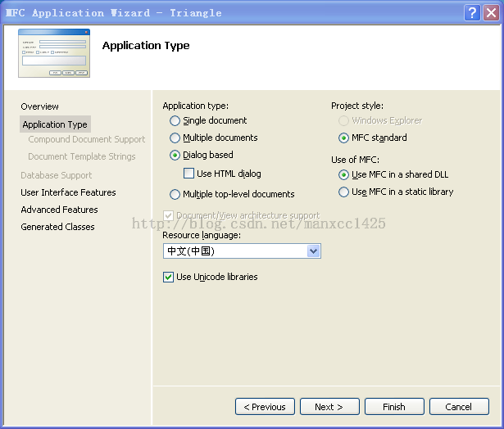
Task: Open the Overview wizard page
Action: coord(39,106)
